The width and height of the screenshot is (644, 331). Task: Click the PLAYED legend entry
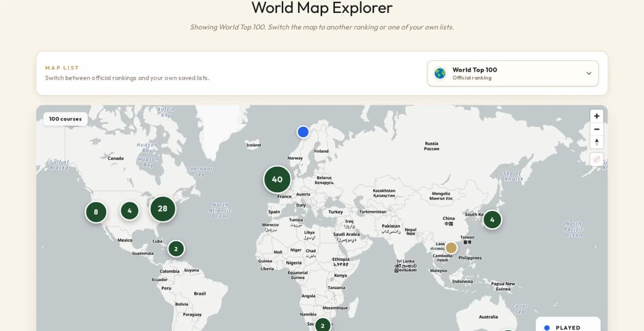click(x=562, y=327)
